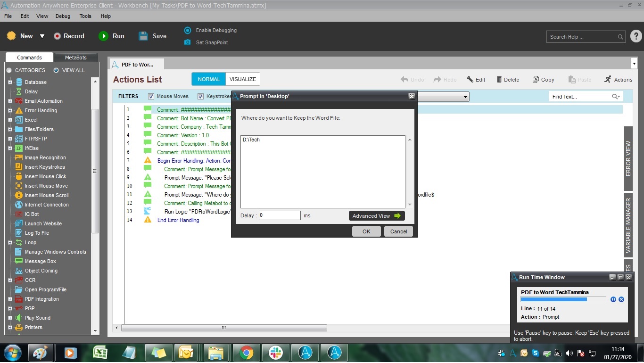Screen dimensions: 644x363
Task: Expand the Database command category
Action: pyautogui.click(x=10, y=82)
